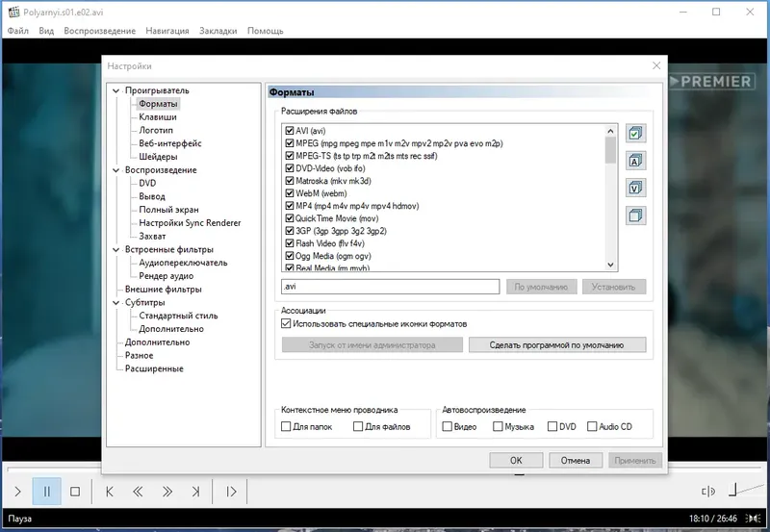The height and width of the screenshot is (532, 770).
Task: Click Сделать программой по умолчанию button
Action: [x=557, y=345]
